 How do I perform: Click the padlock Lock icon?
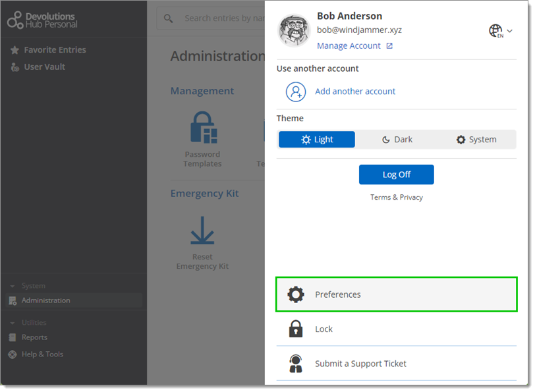click(x=295, y=329)
